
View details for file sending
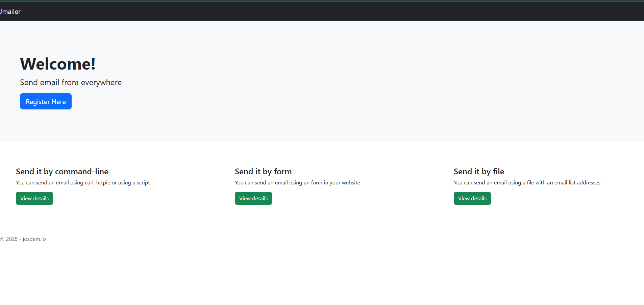(x=472, y=198)
